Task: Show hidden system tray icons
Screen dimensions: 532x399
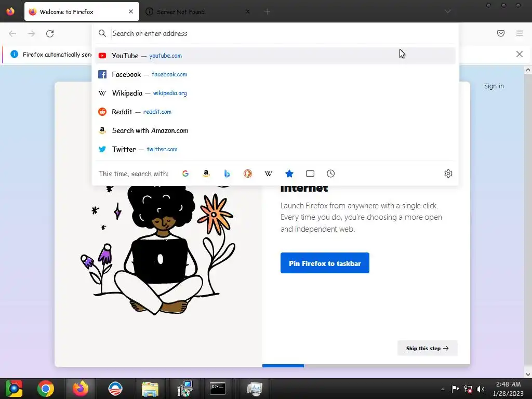Action: 443,389
